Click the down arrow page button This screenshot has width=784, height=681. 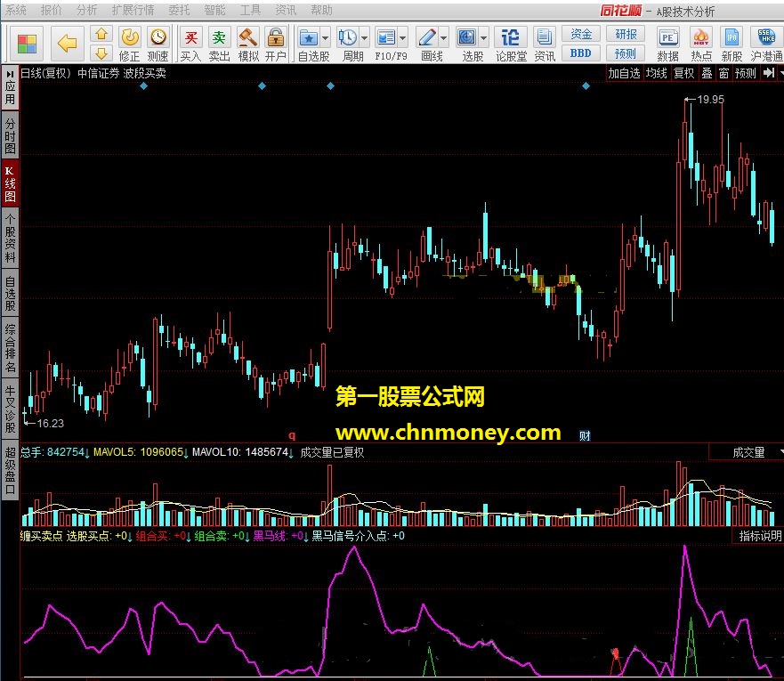tap(101, 53)
